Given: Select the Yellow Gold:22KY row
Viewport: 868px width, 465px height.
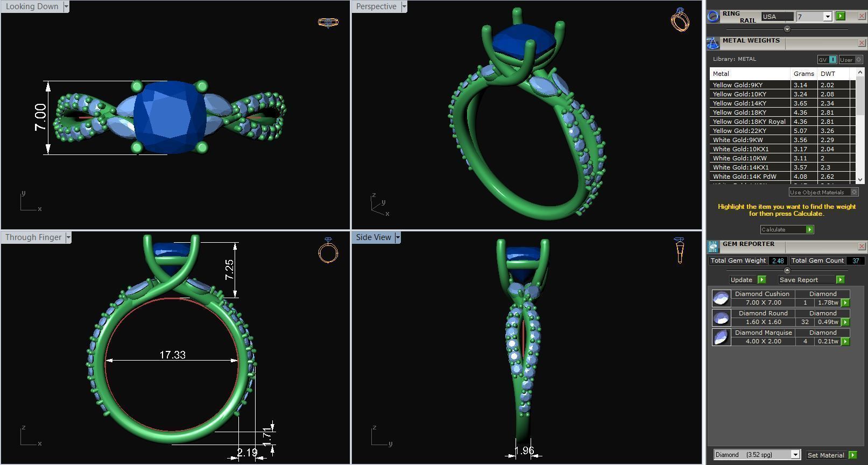Looking at the screenshot, I should point(782,131).
